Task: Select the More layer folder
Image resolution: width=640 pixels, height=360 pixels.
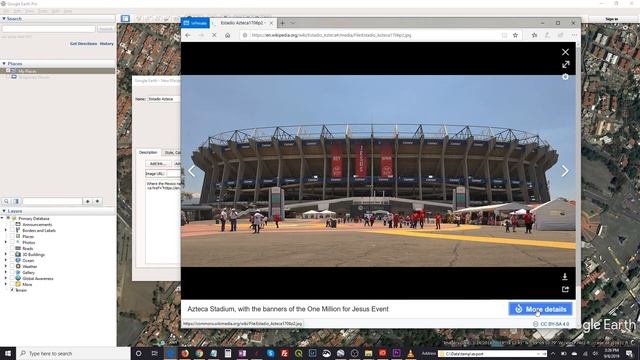Action: pyautogui.click(x=27, y=284)
